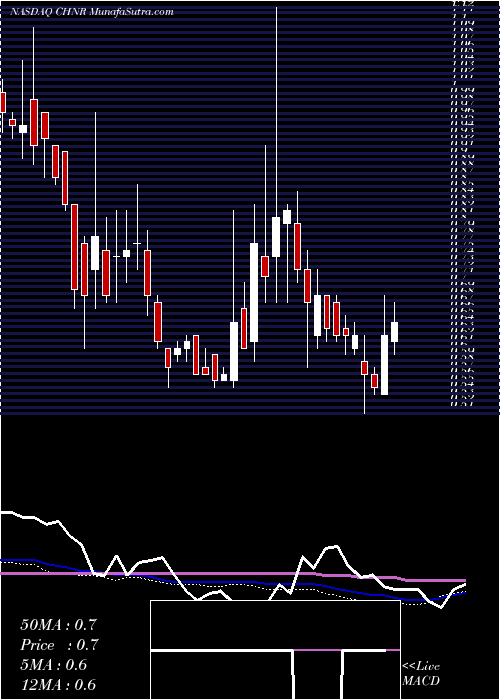Click the 5MA : 0.6 label
Viewport: 500px width, 700px height.
54,665
